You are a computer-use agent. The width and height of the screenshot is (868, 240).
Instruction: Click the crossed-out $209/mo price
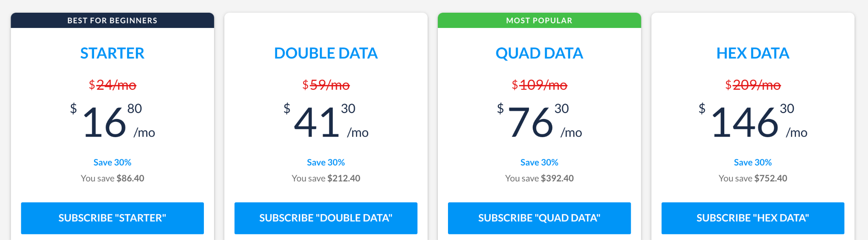tap(753, 85)
